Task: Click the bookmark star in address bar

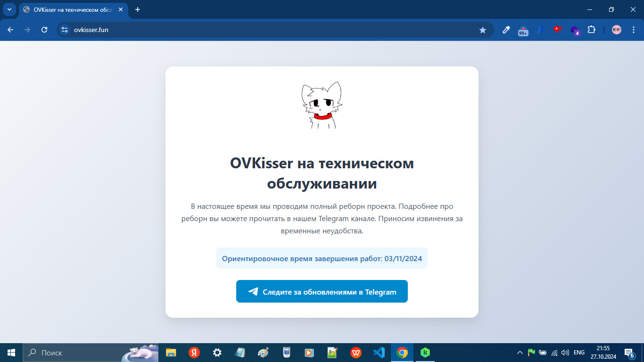Action: click(x=482, y=30)
